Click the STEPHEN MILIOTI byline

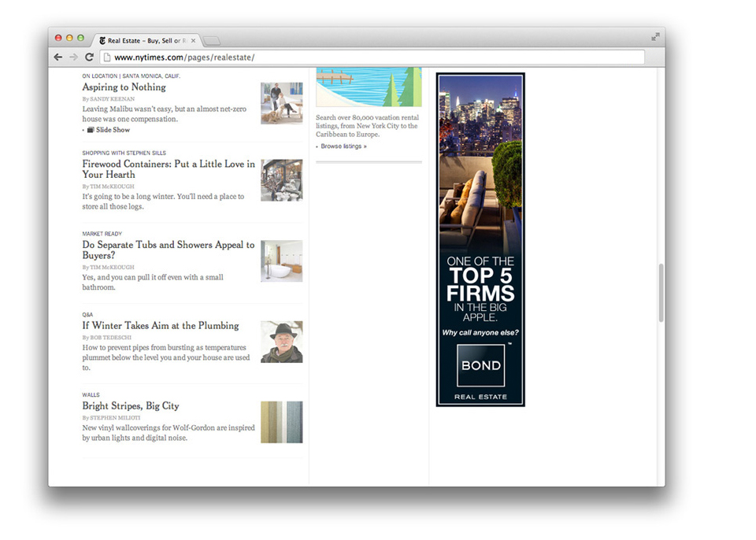115,417
